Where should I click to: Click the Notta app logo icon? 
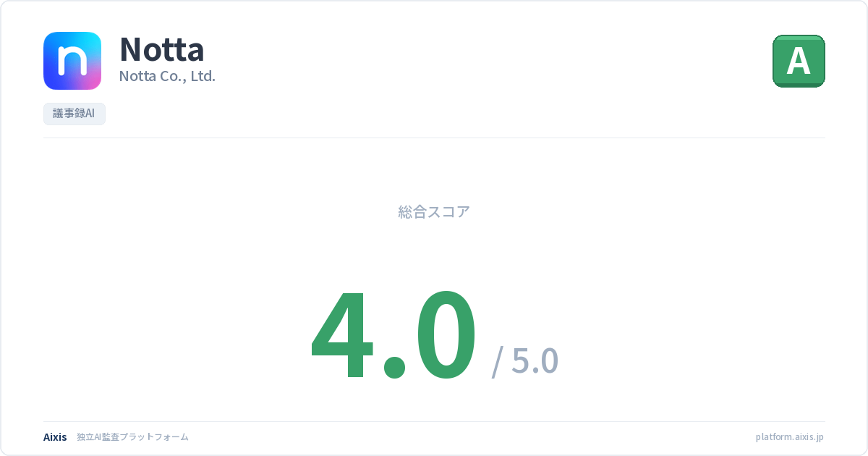(x=72, y=61)
